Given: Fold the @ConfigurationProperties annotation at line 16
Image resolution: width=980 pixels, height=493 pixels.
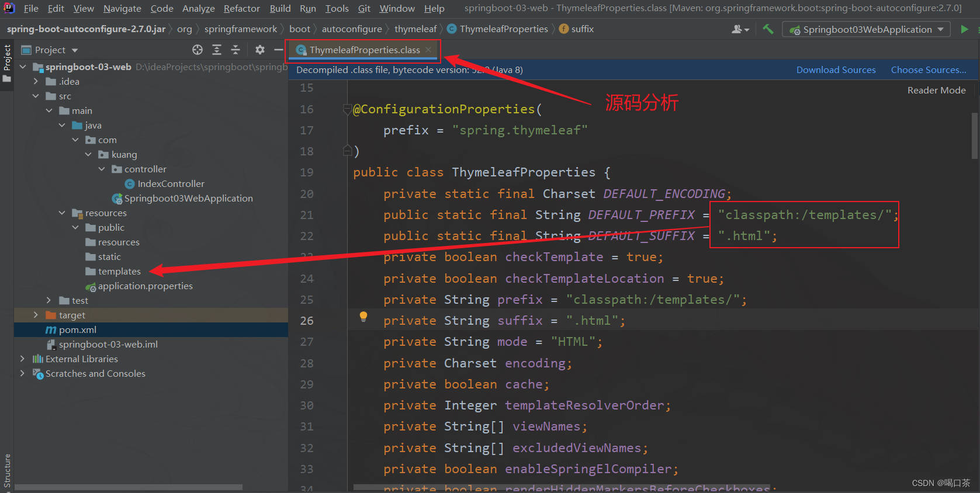Looking at the screenshot, I should (347, 109).
